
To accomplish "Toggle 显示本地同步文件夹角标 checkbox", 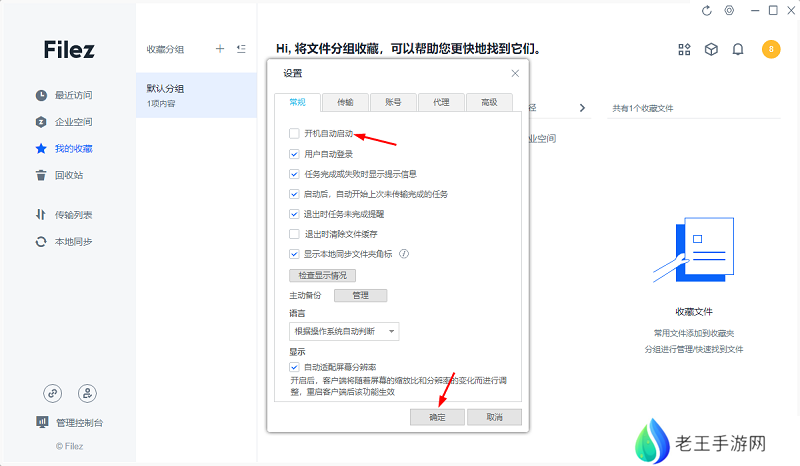I will tap(294, 254).
